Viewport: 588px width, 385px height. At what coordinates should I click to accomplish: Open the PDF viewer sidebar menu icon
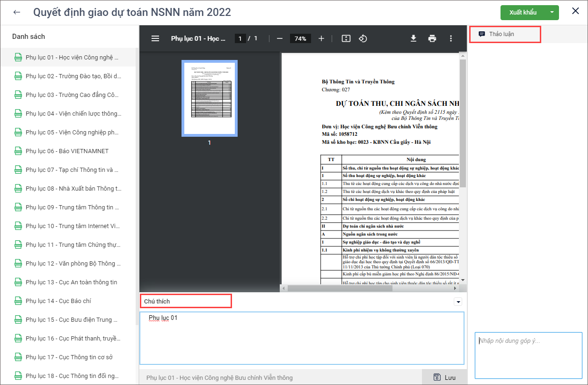point(155,38)
